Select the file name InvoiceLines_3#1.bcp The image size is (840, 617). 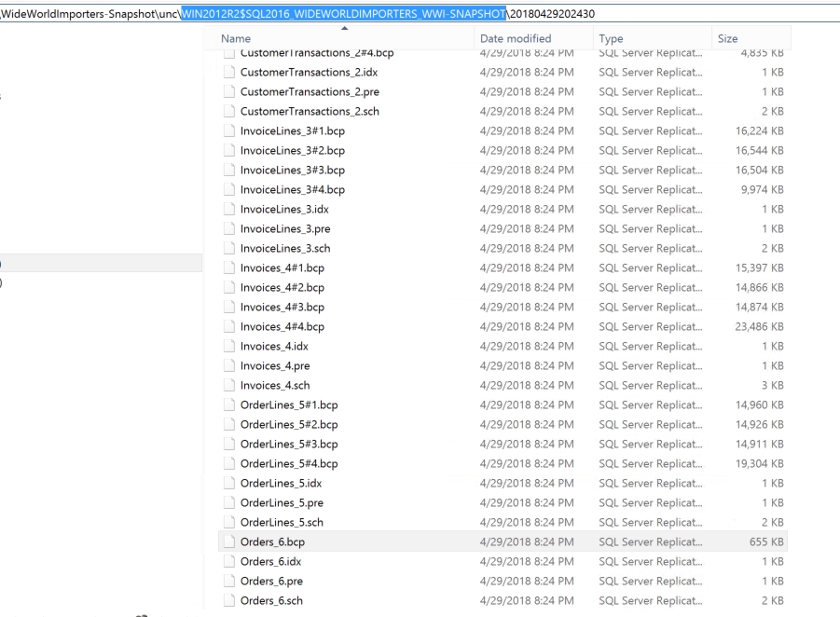coord(293,131)
